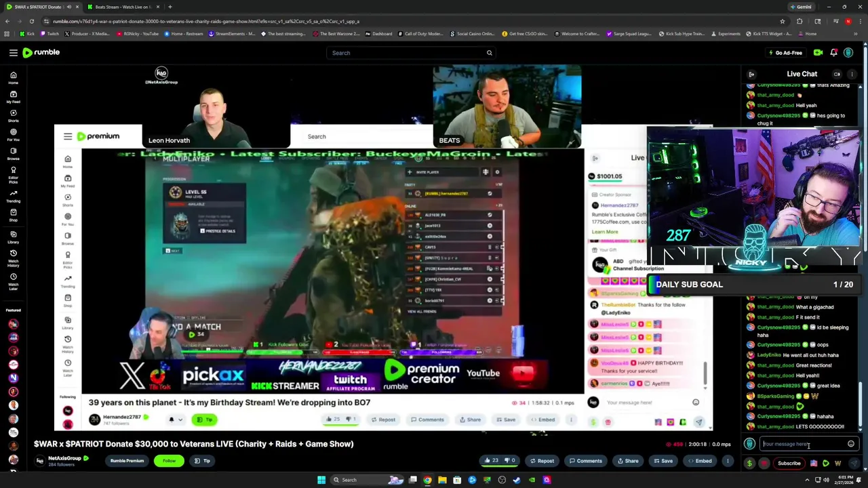Open the Rumble hamburger menu
The height and width of the screenshot is (488, 868).
click(13, 52)
